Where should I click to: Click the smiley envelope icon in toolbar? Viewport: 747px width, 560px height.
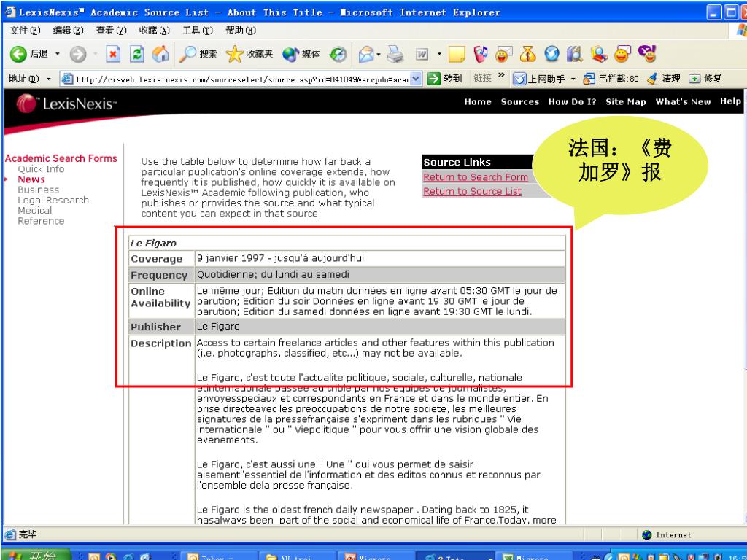tap(503, 54)
